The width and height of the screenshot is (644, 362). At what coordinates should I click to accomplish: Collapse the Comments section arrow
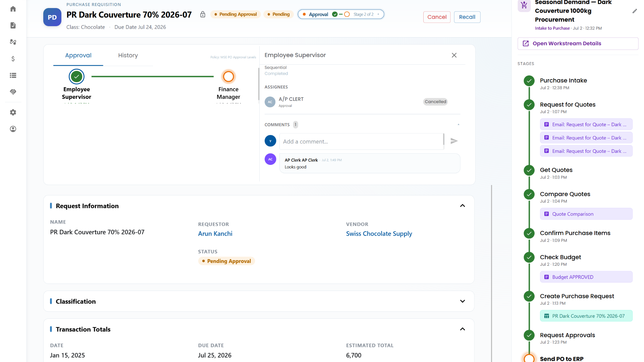(x=459, y=125)
